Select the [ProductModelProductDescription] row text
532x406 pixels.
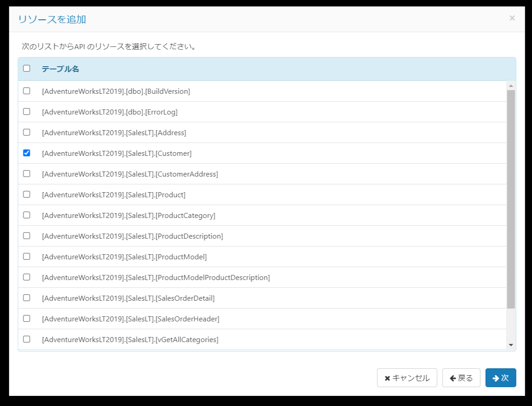[x=156, y=278]
